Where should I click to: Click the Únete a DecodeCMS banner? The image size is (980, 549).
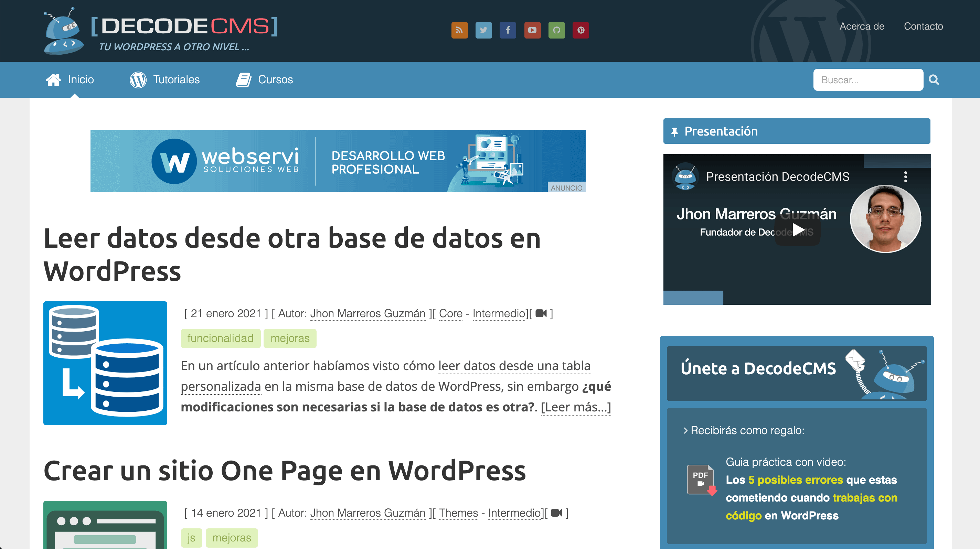click(x=797, y=373)
